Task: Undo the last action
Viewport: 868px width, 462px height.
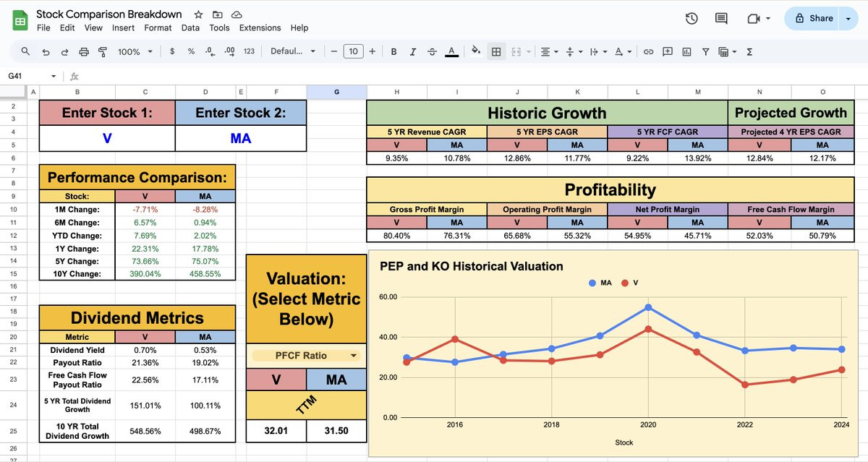Action: 46,51
